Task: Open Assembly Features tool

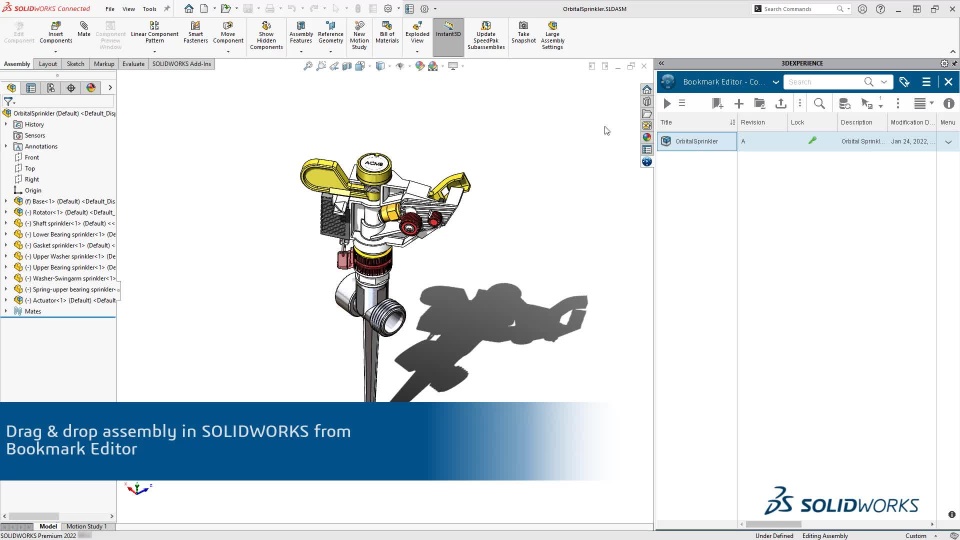Action: point(301,32)
